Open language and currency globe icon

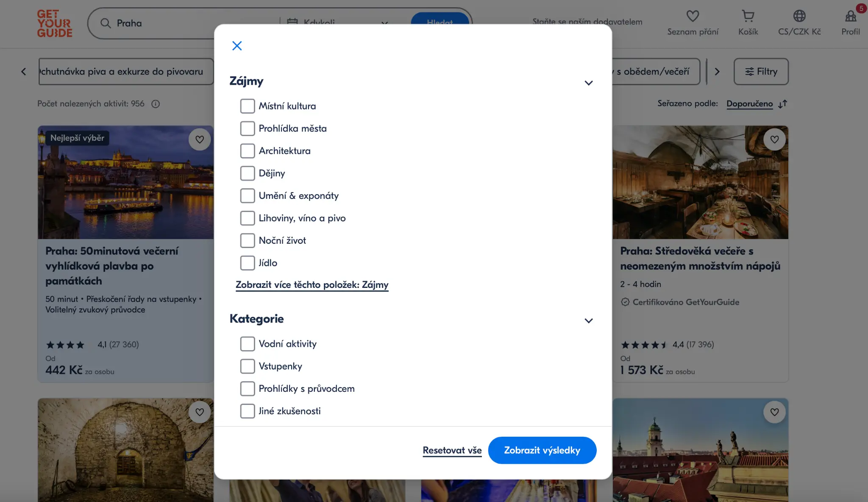[x=799, y=16]
